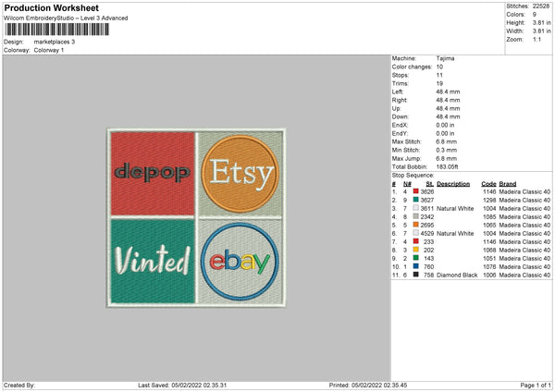Click the 'Brand' column header
The height and width of the screenshot is (392, 555).
click(508, 184)
